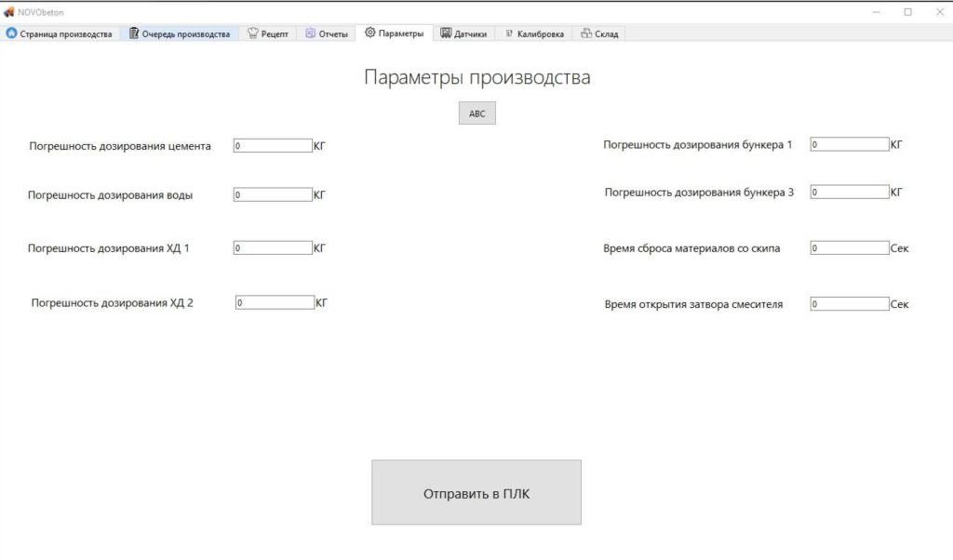The height and width of the screenshot is (560, 953).
Task: Click the clipboard icon for Очередь производства
Action: click(134, 33)
